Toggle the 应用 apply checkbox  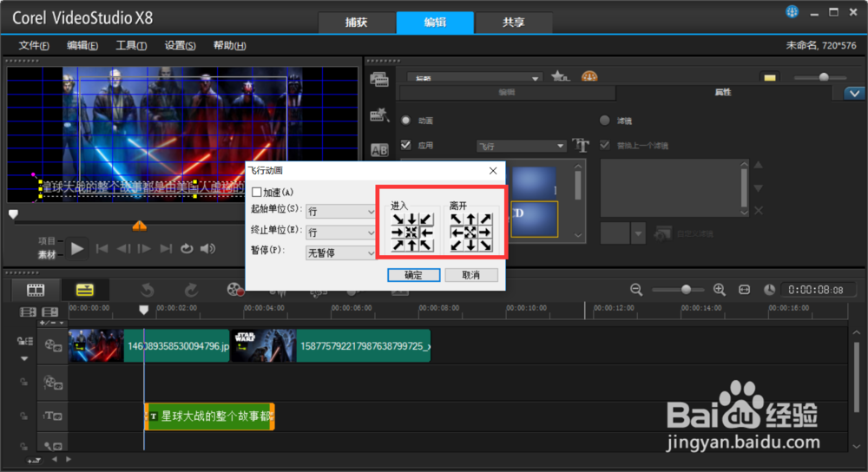coord(405,145)
